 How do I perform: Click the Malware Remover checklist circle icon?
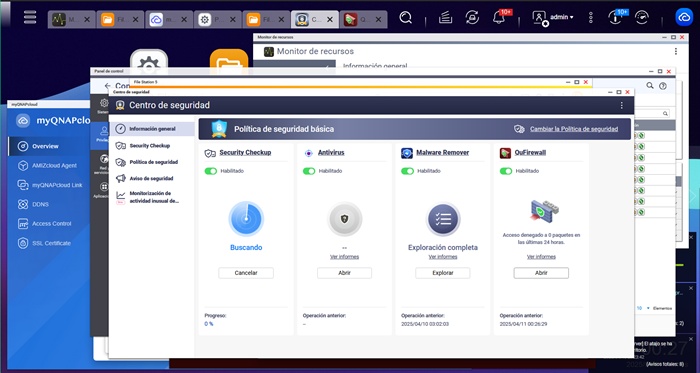click(443, 219)
